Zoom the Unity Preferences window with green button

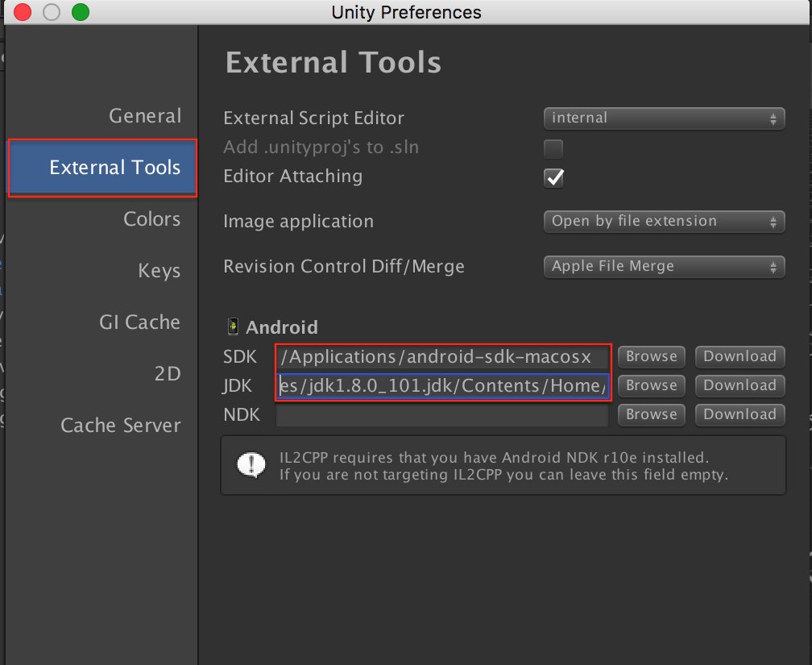[x=81, y=12]
